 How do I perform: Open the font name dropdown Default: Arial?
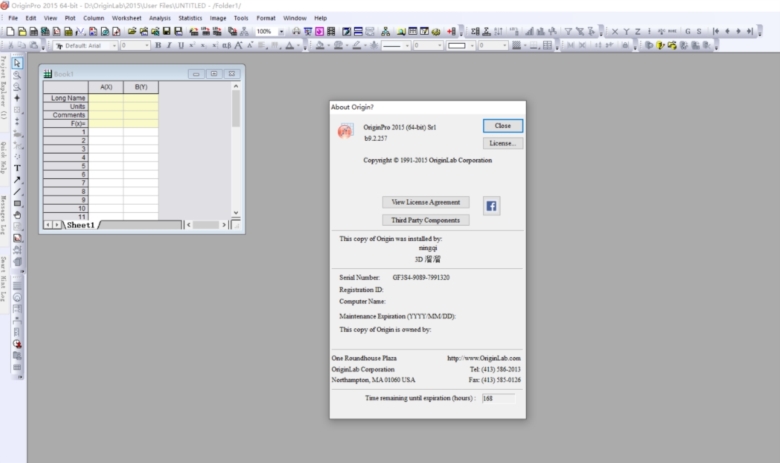114,45
